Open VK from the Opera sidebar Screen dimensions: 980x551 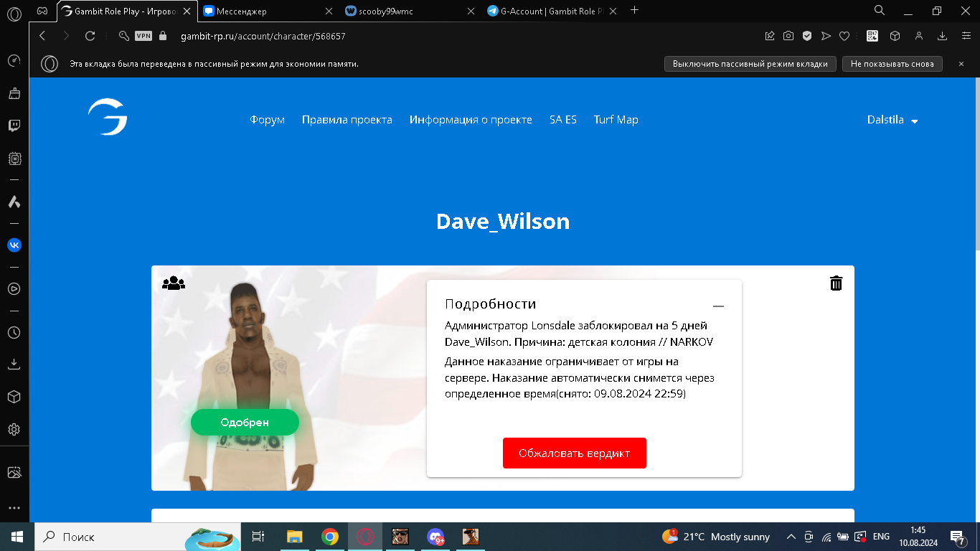click(14, 245)
